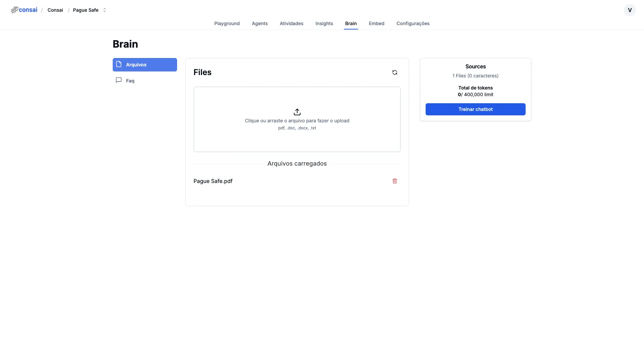Select the Faq sidebar item
This screenshot has width=644, height=362.
click(x=130, y=81)
